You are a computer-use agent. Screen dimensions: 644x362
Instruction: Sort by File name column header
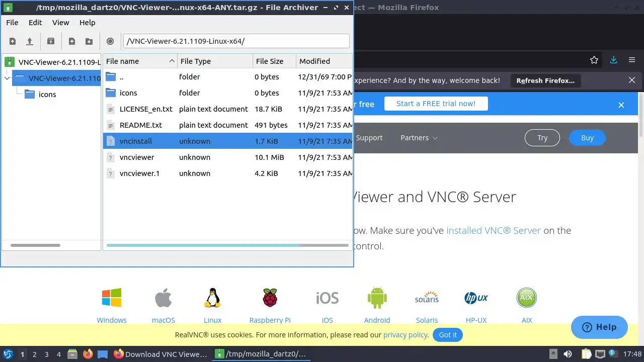click(x=140, y=61)
